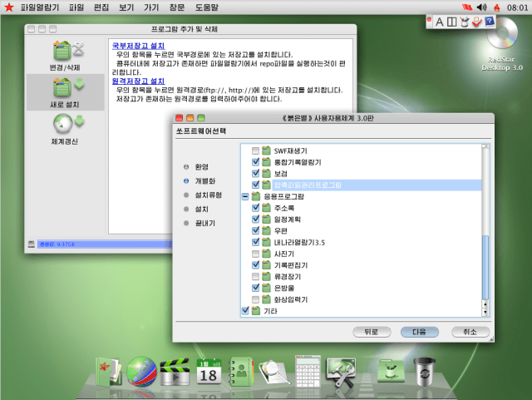
Task: Select 변경/삭제 in the sidebar
Action: tap(65, 55)
